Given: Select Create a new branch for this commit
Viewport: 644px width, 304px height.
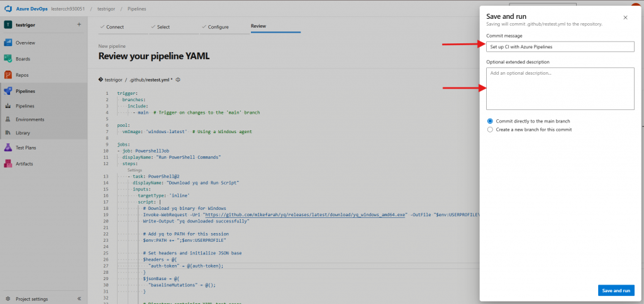Looking at the screenshot, I should (489, 129).
